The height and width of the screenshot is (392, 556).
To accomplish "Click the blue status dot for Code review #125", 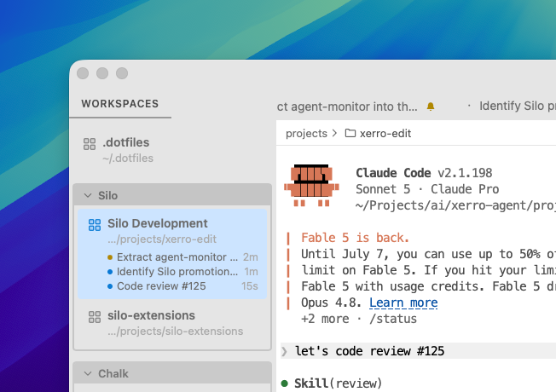I will point(110,286).
